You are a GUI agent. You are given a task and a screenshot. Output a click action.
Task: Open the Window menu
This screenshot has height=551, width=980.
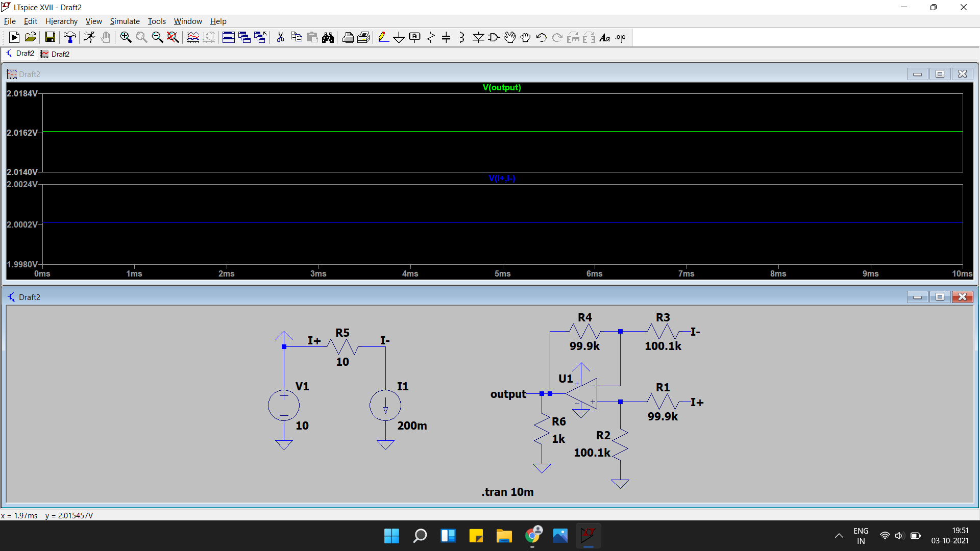pos(188,21)
